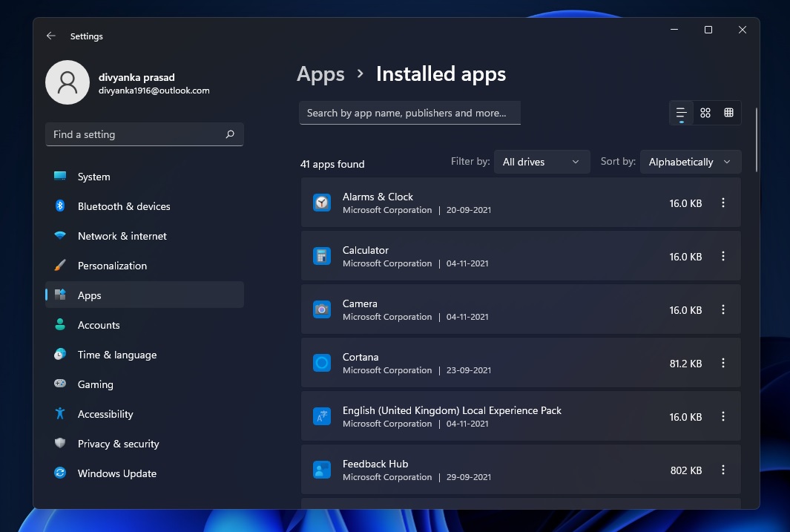Click the Cortana app icon
The image size is (790, 532).
[x=322, y=363]
